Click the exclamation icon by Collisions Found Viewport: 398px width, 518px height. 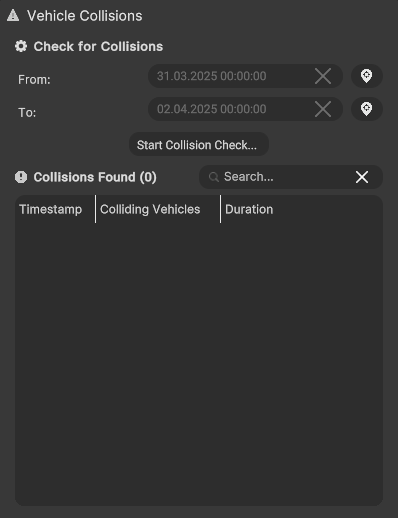tap(21, 177)
